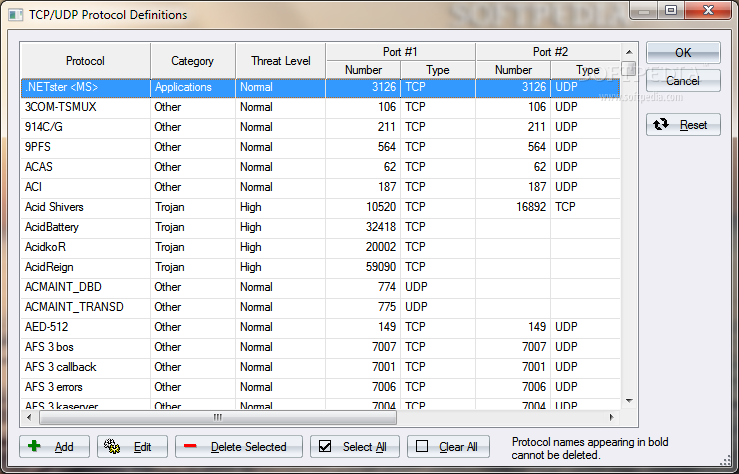Select the Acid Shivers trojan row
This screenshot has width=739, height=474.
pyautogui.click(x=320, y=207)
